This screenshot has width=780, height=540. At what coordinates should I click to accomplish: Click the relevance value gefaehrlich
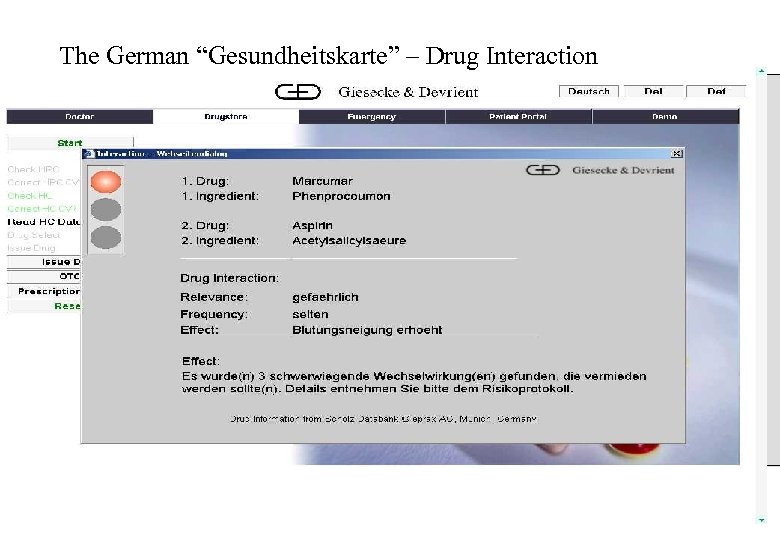pyautogui.click(x=325, y=297)
